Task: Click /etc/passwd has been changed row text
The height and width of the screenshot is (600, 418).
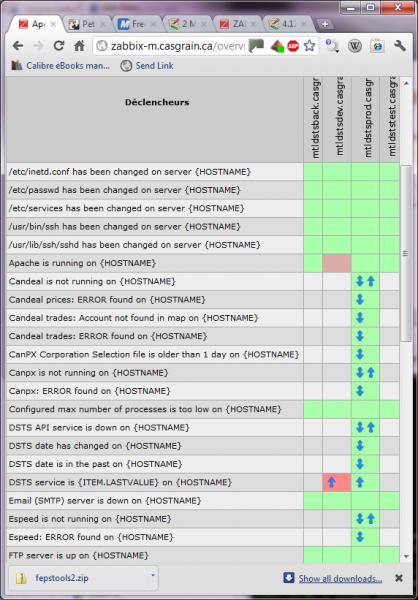Action: click(x=124, y=190)
